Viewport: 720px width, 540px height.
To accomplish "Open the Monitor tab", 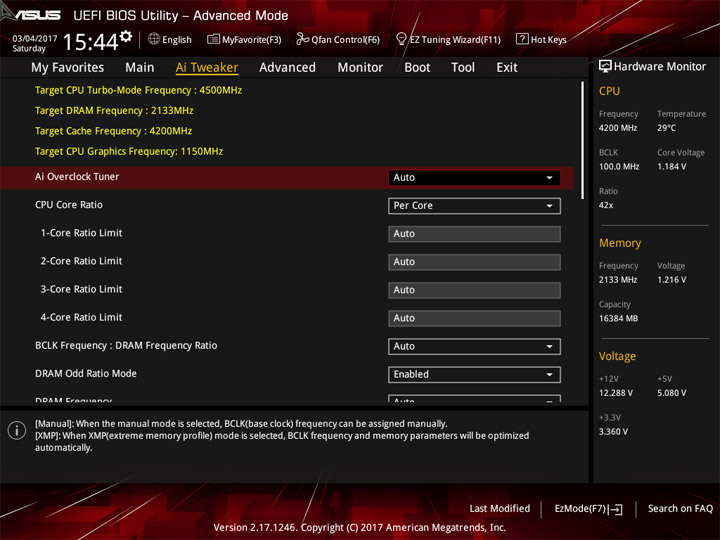I will (360, 68).
